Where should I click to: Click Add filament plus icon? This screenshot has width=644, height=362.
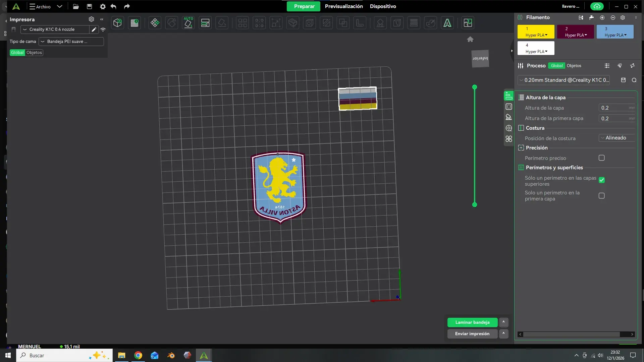602,17
